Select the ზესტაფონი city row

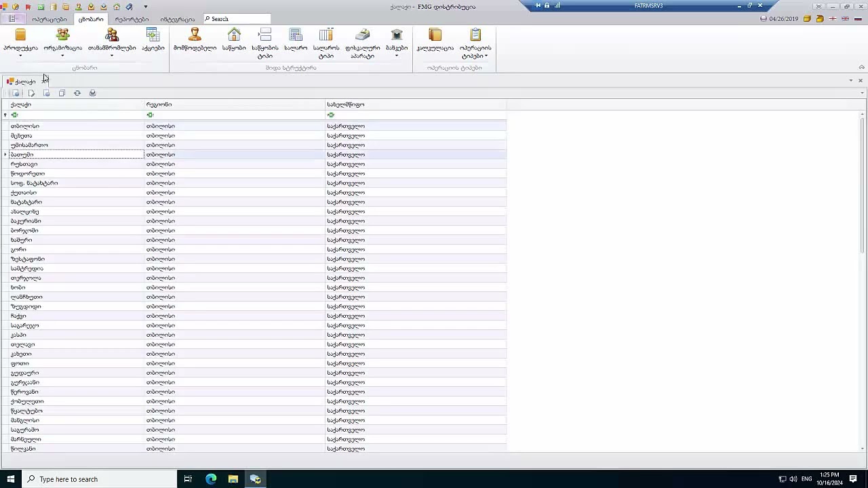[x=257, y=259]
